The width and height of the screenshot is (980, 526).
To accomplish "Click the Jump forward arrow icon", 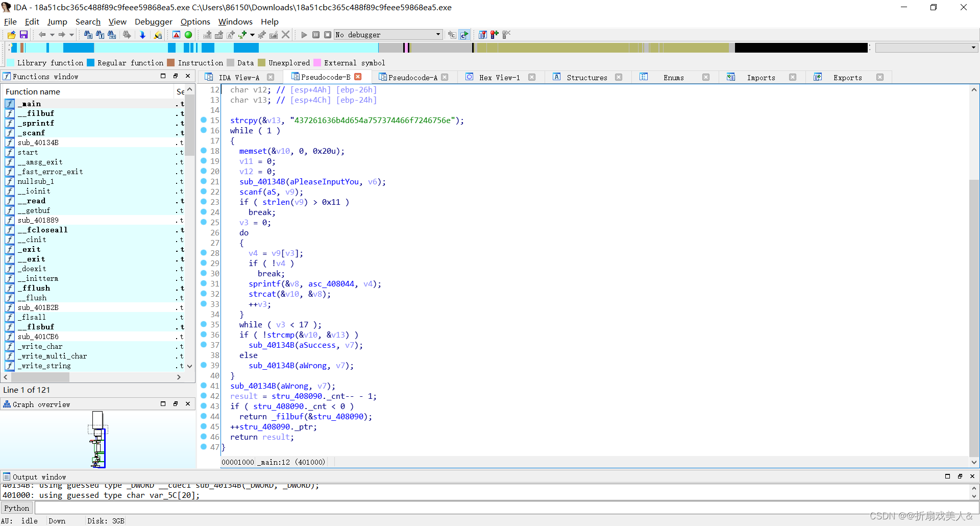I will pyautogui.click(x=62, y=35).
